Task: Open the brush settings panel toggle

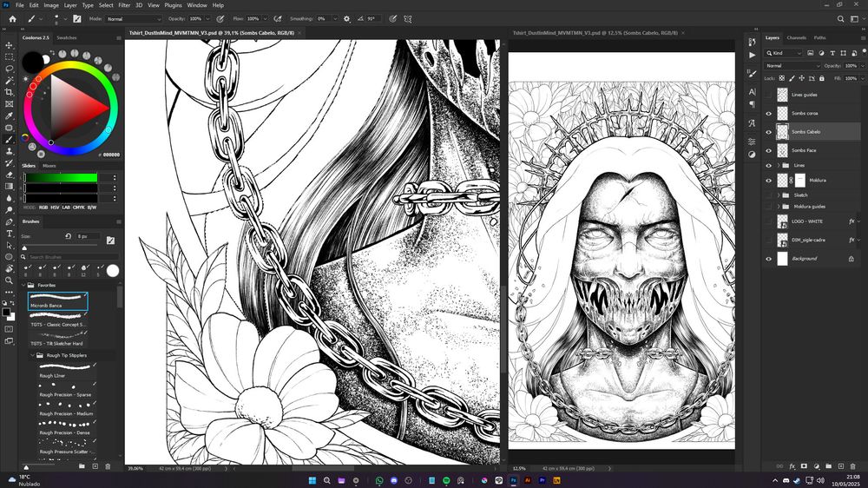Action: pyautogui.click(x=77, y=19)
